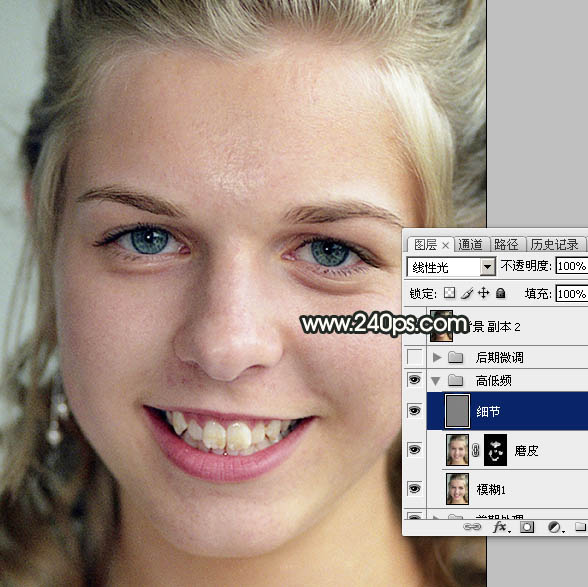Viewport: 588px width, 587px height.
Task: Select the 背景 副本 2 layer name
Action: tap(496, 327)
